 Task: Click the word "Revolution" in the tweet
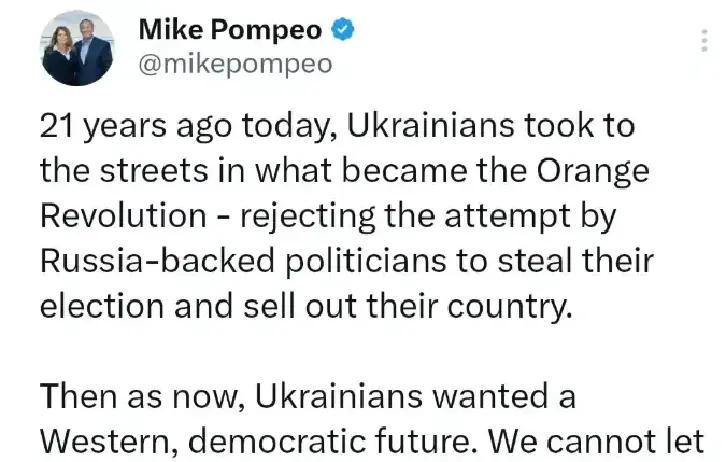tap(123, 216)
